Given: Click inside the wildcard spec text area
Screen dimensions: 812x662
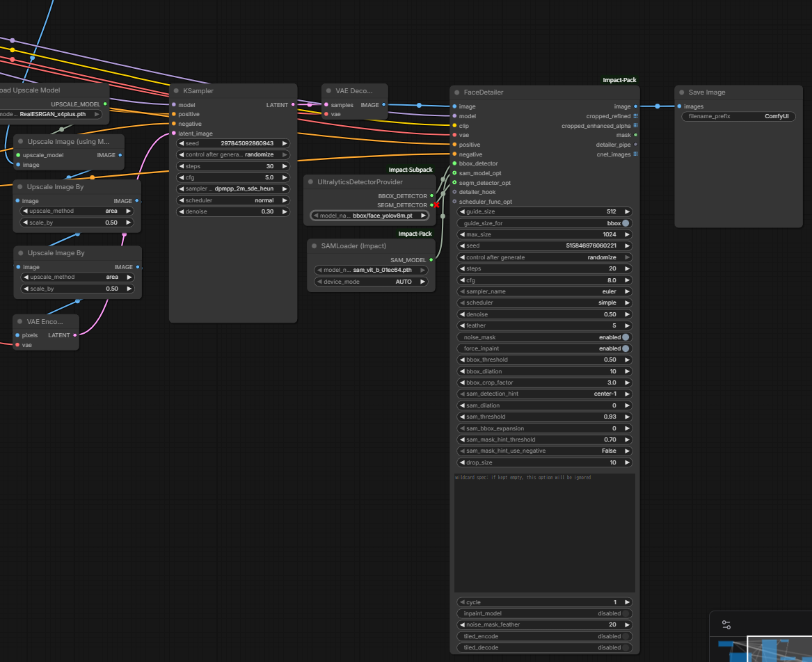Looking at the screenshot, I should 544,533.
